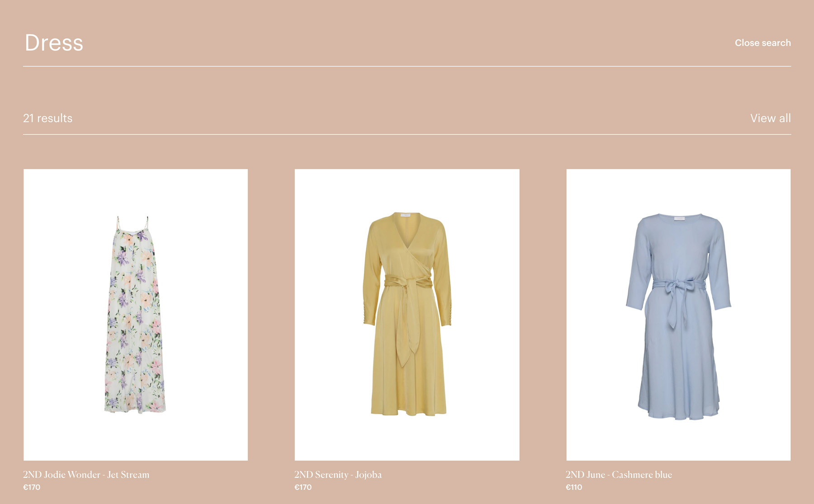Click the Dress search query text
The image size is (814, 504).
[x=54, y=43]
